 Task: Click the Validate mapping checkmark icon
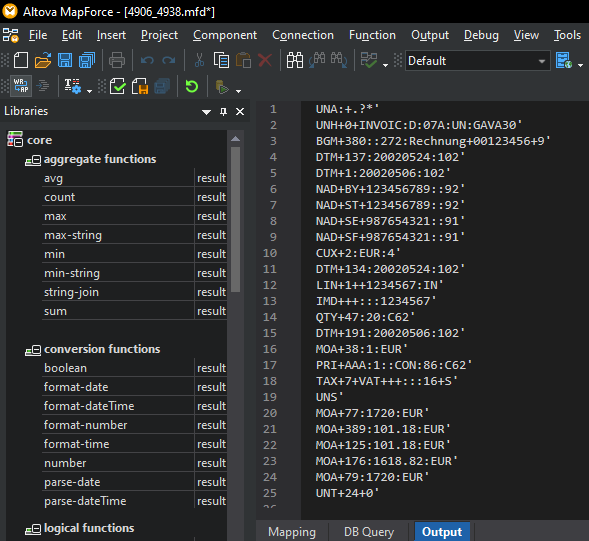coord(369,60)
